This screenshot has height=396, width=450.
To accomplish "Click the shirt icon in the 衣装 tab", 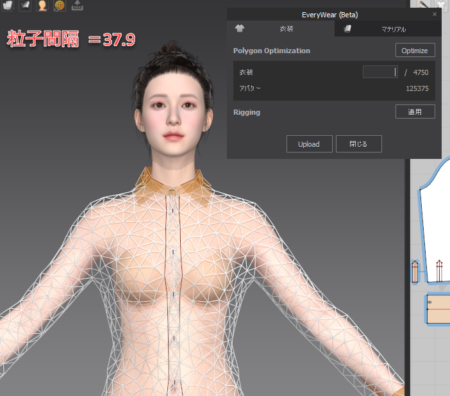I will (x=239, y=28).
